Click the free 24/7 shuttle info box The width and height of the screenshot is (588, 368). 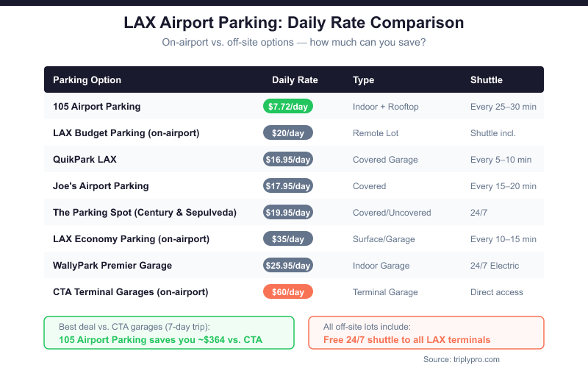(x=426, y=333)
